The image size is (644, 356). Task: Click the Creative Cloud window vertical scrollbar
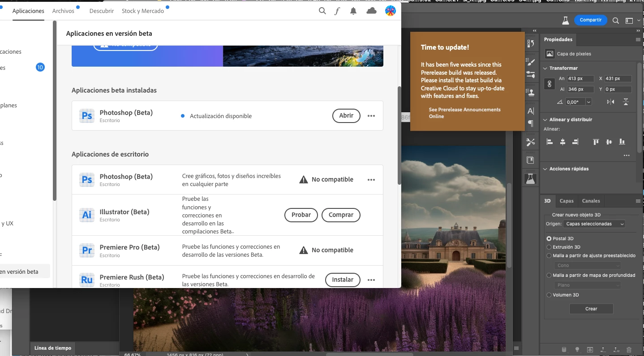pyautogui.click(x=399, y=136)
